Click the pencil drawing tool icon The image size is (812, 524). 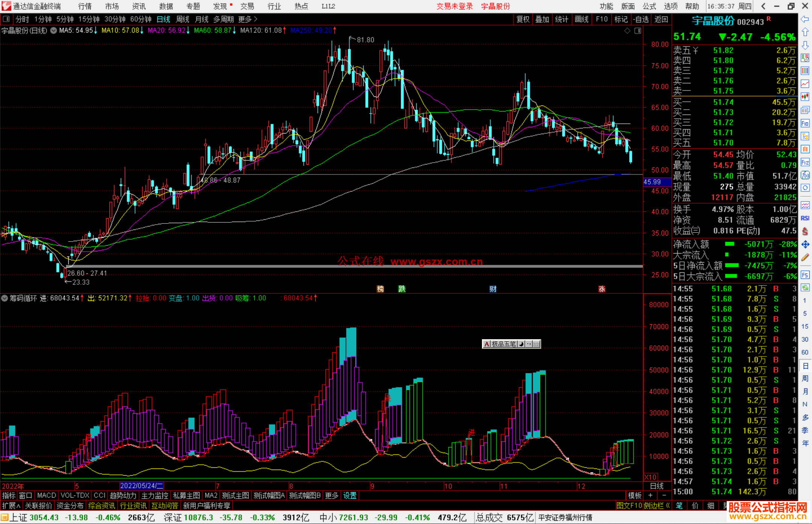click(x=805, y=257)
